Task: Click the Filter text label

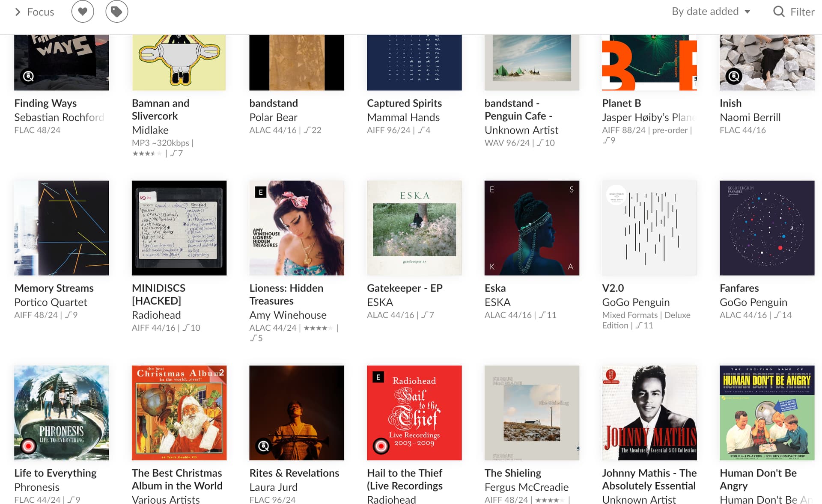Action: pos(802,12)
